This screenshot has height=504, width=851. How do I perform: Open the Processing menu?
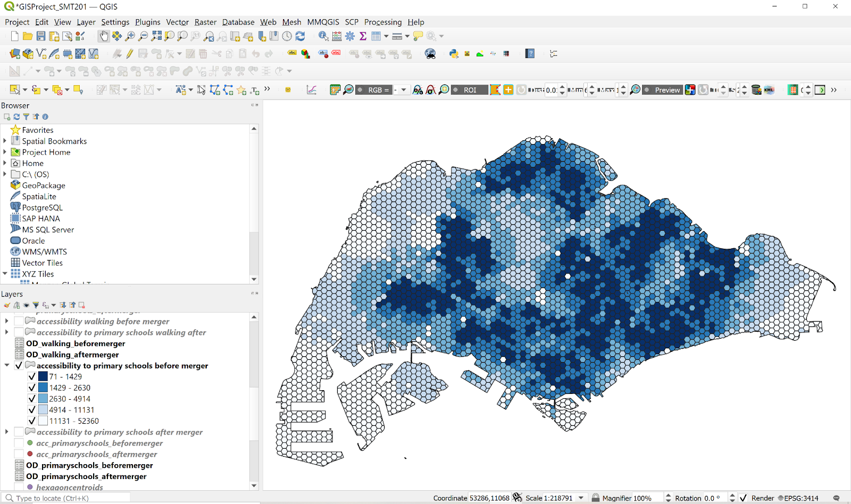coord(382,22)
